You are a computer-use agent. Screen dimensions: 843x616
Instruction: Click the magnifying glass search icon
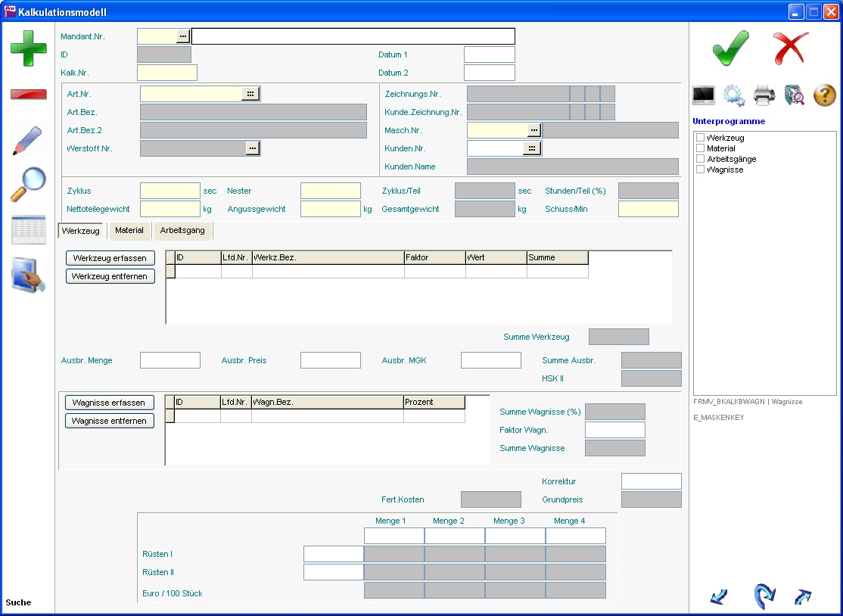click(28, 185)
